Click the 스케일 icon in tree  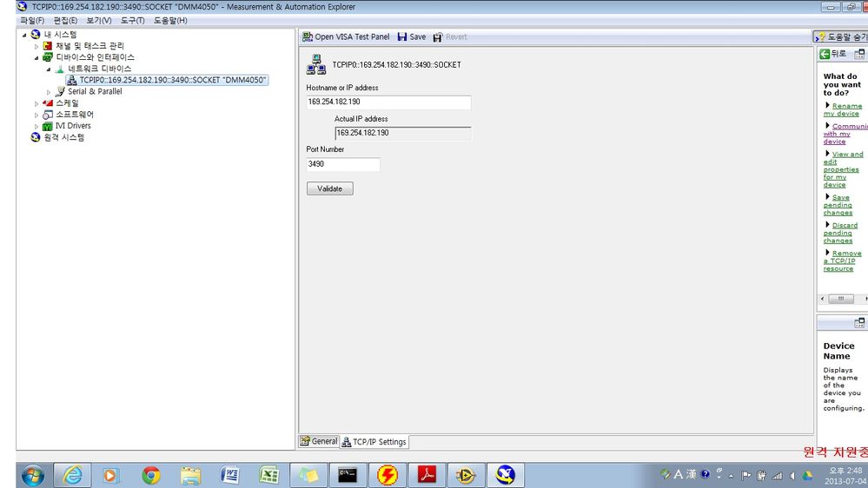coord(48,103)
